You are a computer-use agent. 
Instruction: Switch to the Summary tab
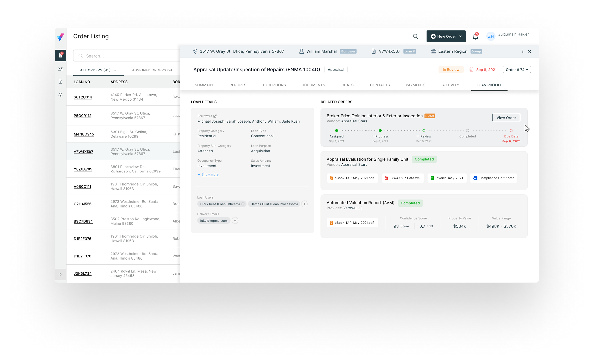click(x=204, y=85)
